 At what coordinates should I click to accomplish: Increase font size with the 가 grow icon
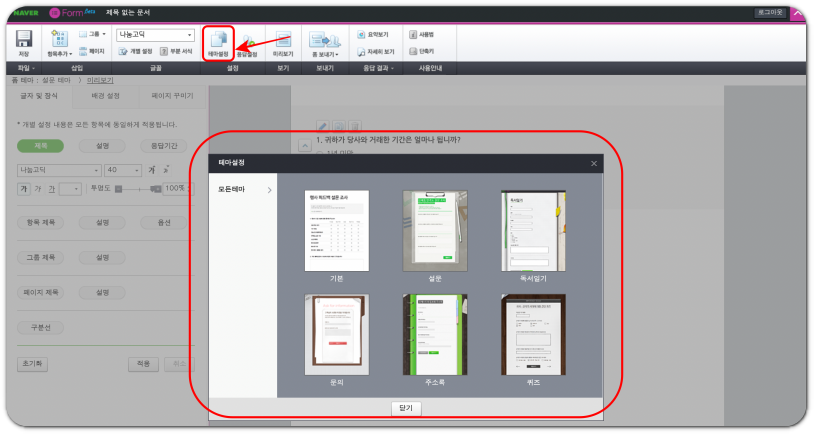(152, 170)
